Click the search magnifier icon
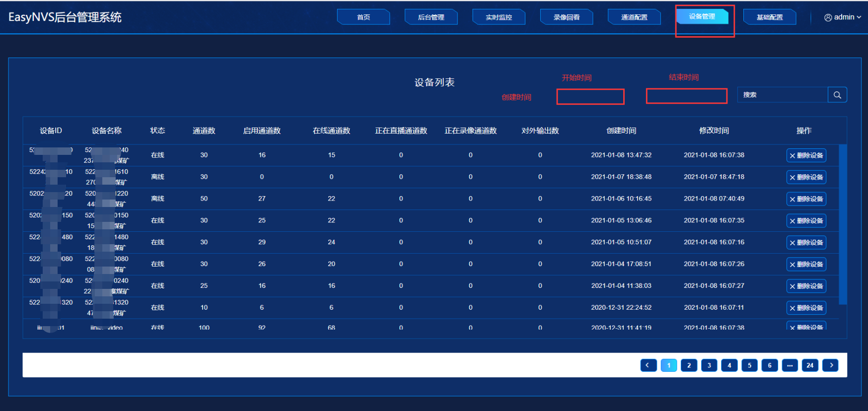The height and width of the screenshot is (411, 868). pos(837,95)
